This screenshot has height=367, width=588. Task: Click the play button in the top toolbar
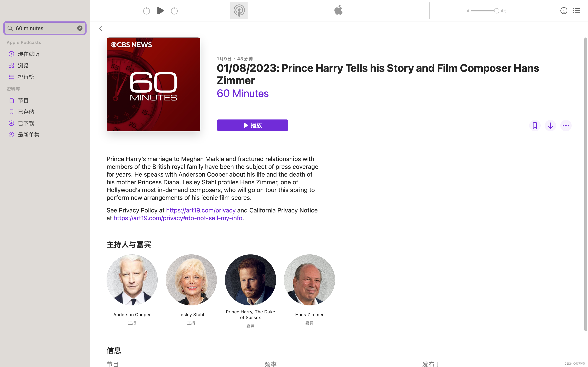[x=160, y=11]
